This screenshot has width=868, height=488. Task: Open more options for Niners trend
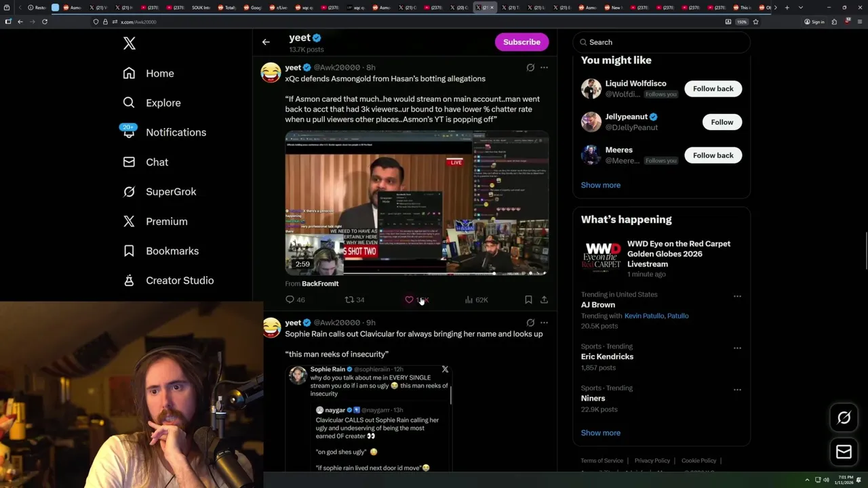737,390
